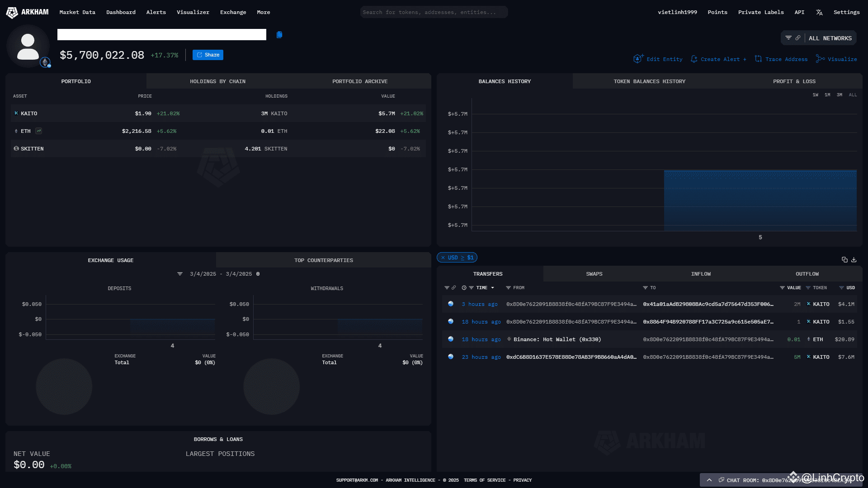Open the vietlinh1999 account link
This screenshot has height=488, width=868.
677,12
